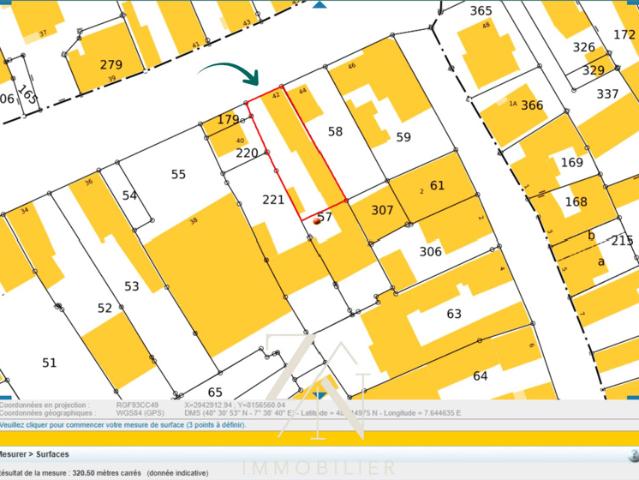Open the Mesurer breadcrumb item
The width and height of the screenshot is (639, 480).
[12, 454]
